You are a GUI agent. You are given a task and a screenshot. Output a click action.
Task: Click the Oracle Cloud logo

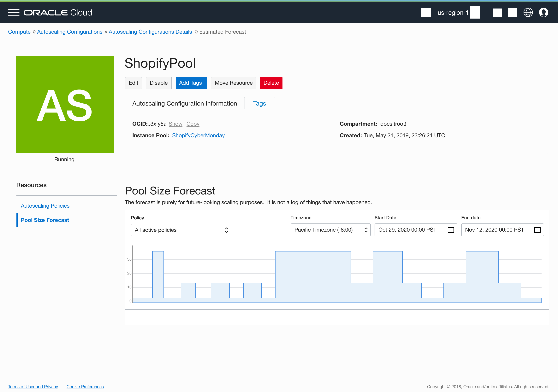coord(58,13)
